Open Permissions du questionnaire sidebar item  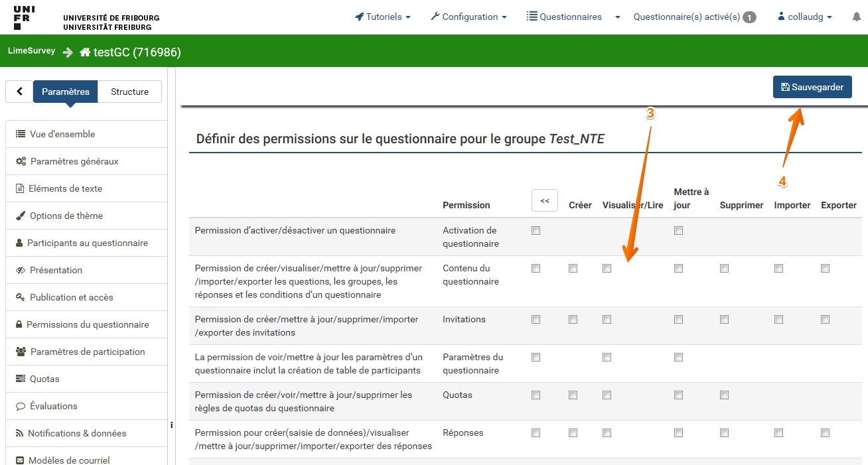[x=86, y=324]
